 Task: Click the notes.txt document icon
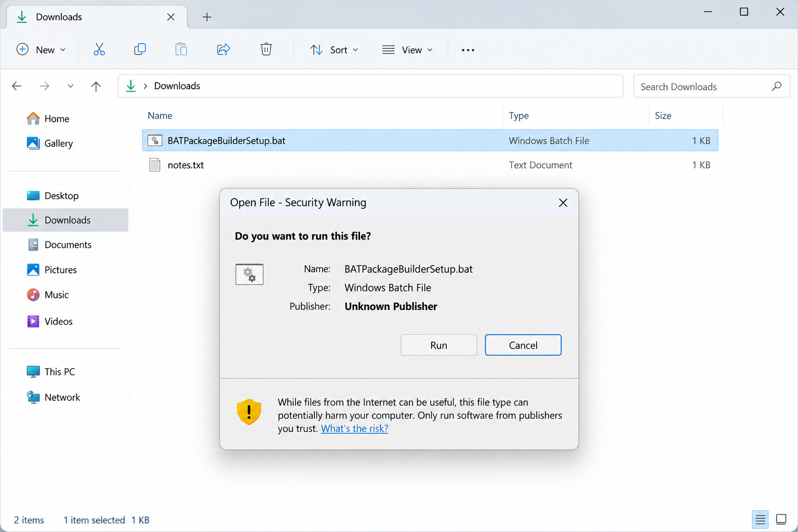coord(155,165)
